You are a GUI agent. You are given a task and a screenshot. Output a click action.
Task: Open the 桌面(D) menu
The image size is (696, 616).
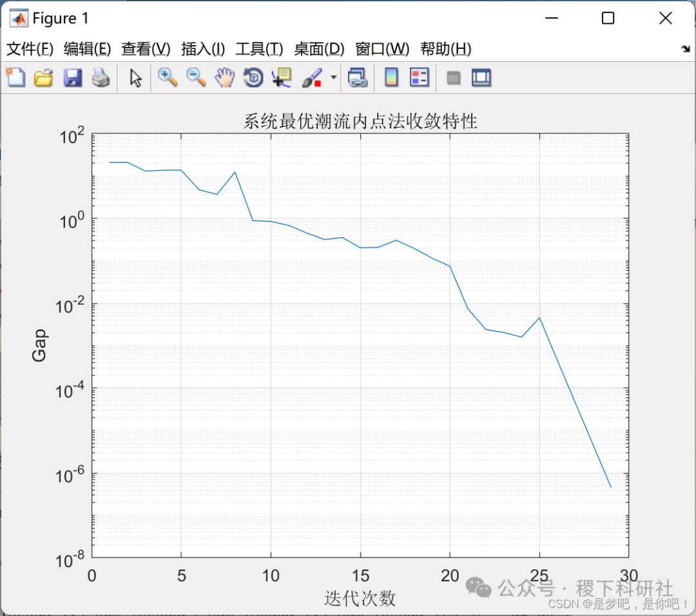[x=319, y=49]
